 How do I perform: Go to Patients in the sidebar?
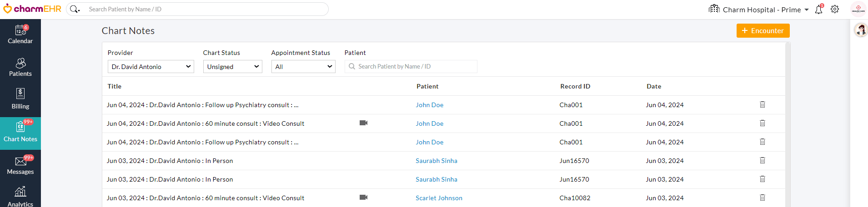click(20, 68)
